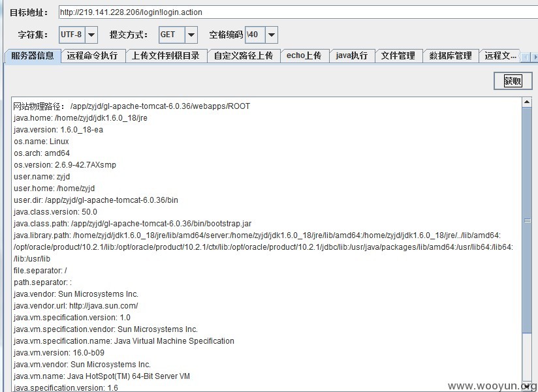
Task: Click the java.library.path first line
Action: tap(257, 235)
